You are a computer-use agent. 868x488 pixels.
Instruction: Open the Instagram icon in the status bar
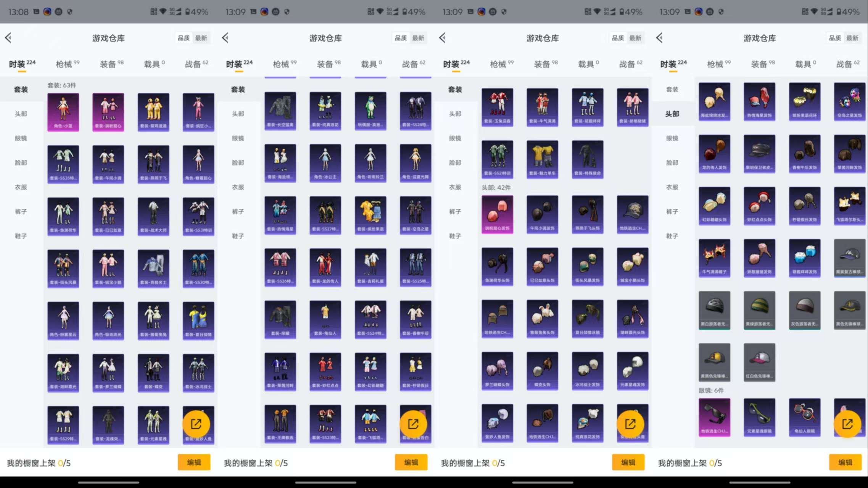tap(47, 11)
